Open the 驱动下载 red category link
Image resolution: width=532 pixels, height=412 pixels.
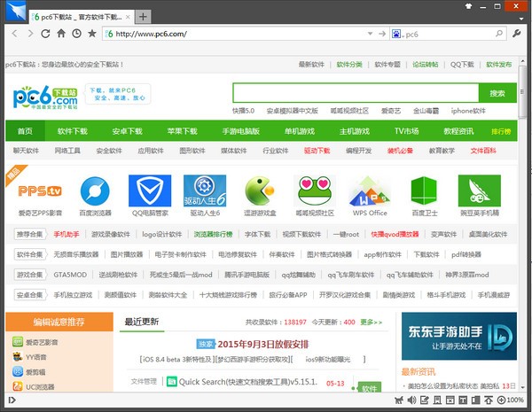point(317,151)
